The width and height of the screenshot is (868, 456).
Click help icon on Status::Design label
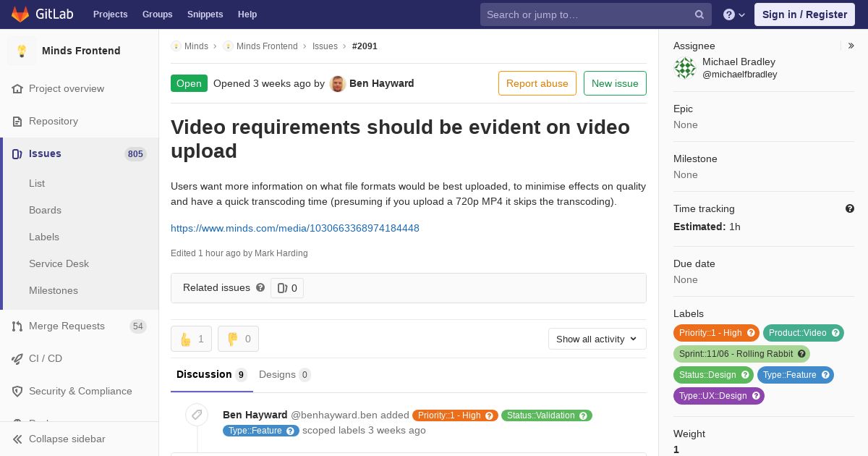pos(745,375)
